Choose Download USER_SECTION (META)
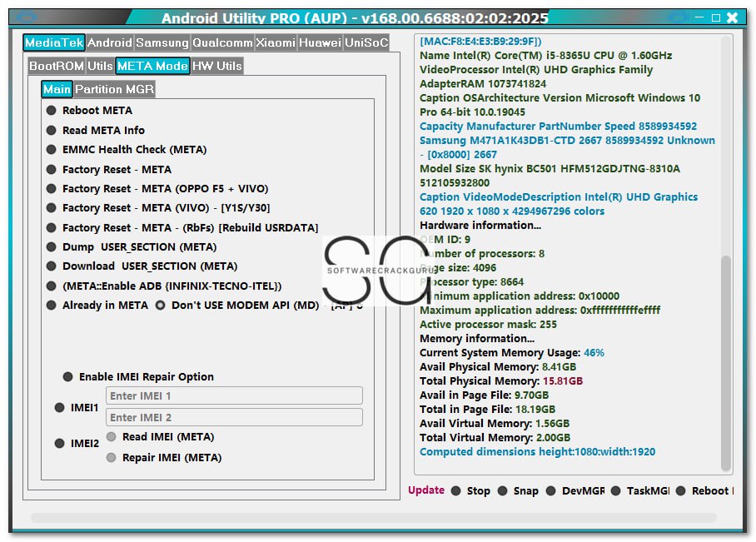The image size is (756, 542). 142,266
